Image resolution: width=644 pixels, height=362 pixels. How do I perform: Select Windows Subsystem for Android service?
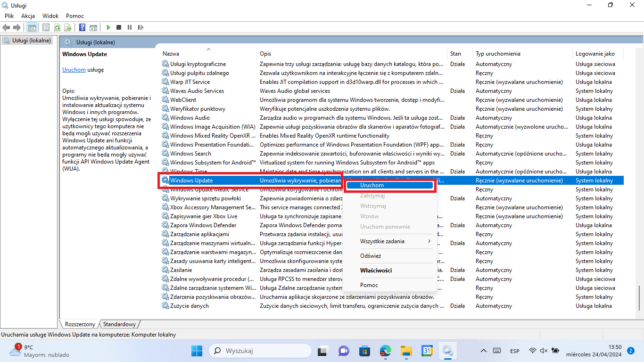(392, 163)
